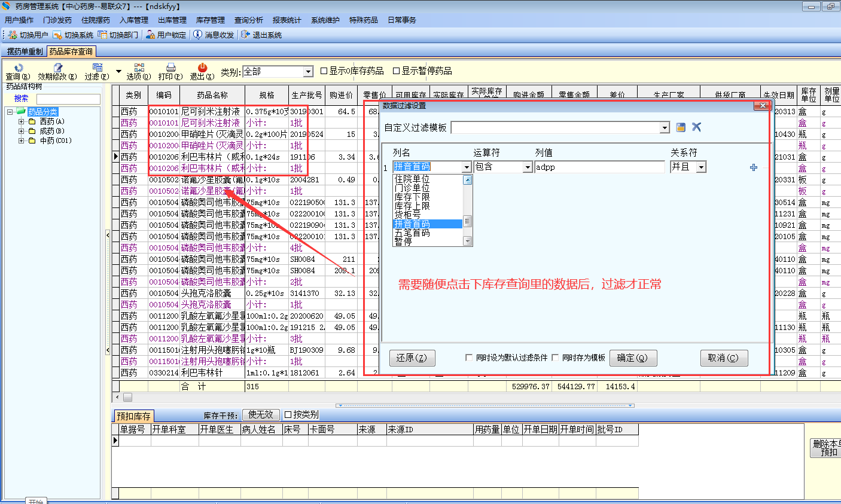Open the 库存管理 menu

(x=211, y=20)
